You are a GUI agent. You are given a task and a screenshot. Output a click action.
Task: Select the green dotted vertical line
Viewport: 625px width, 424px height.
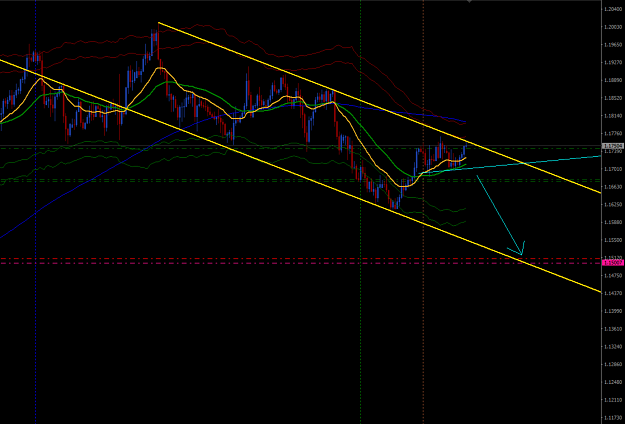360,212
